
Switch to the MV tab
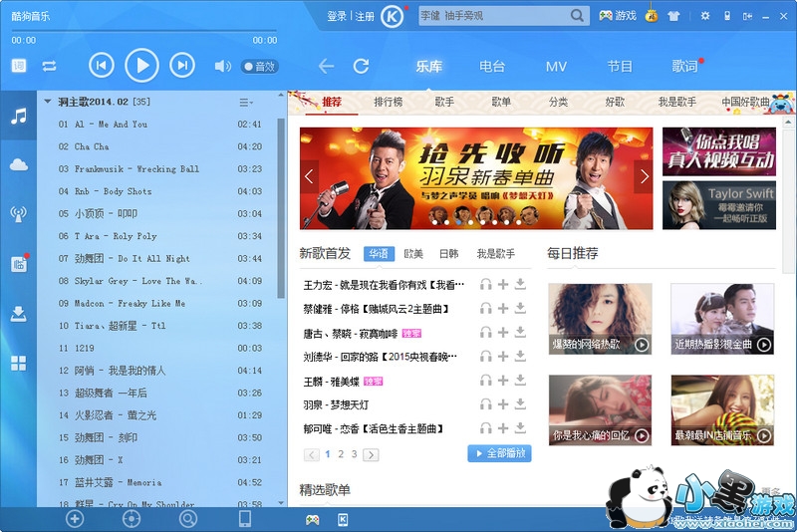556,66
